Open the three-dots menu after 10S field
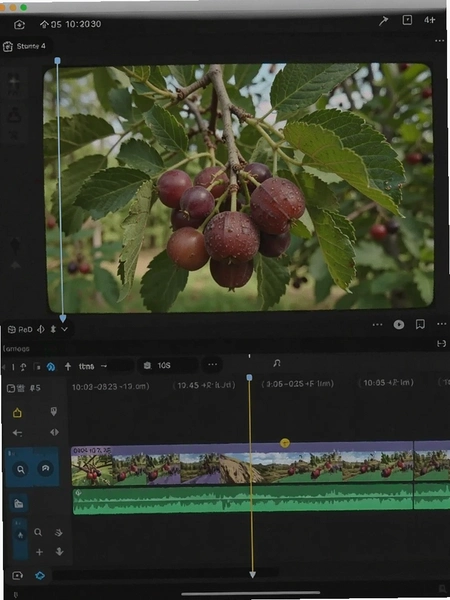This screenshot has width=450, height=600. (212, 365)
